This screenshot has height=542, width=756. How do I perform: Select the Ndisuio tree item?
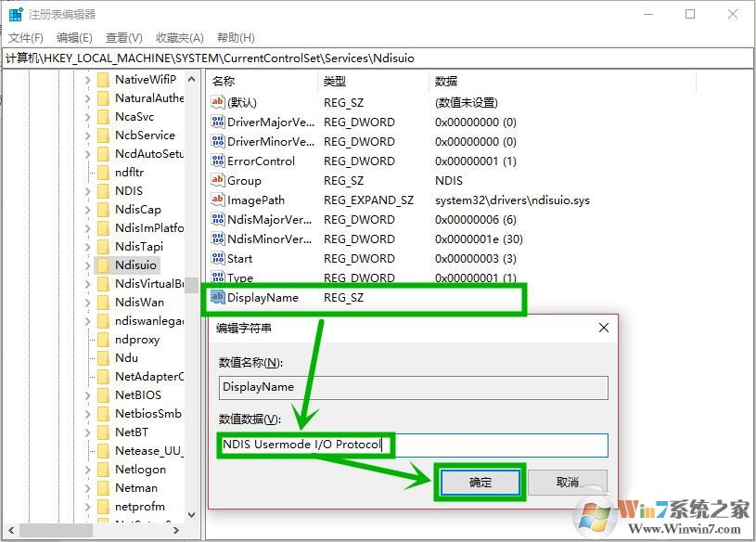click(x=135, y=265)
